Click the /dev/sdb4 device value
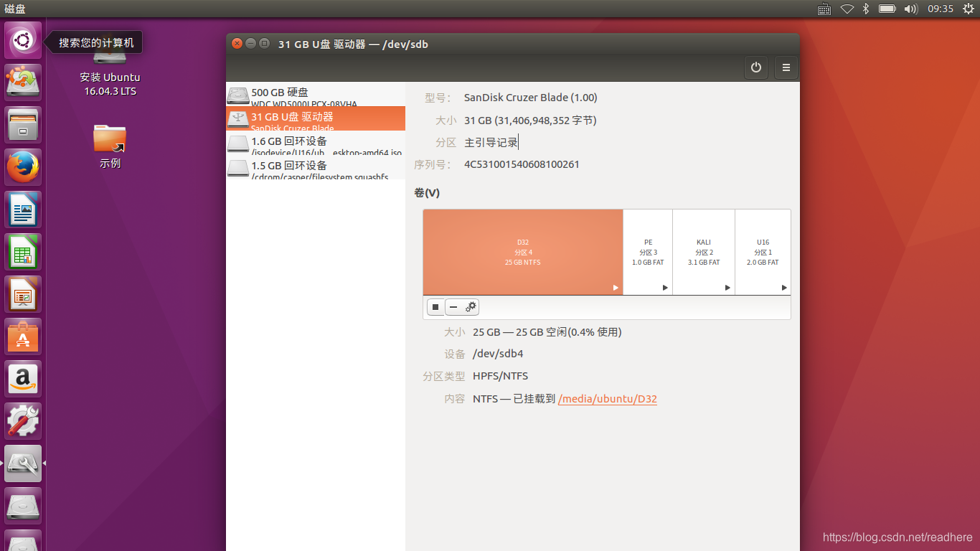This screenshot has height=551, width=980. click(498, 354)
